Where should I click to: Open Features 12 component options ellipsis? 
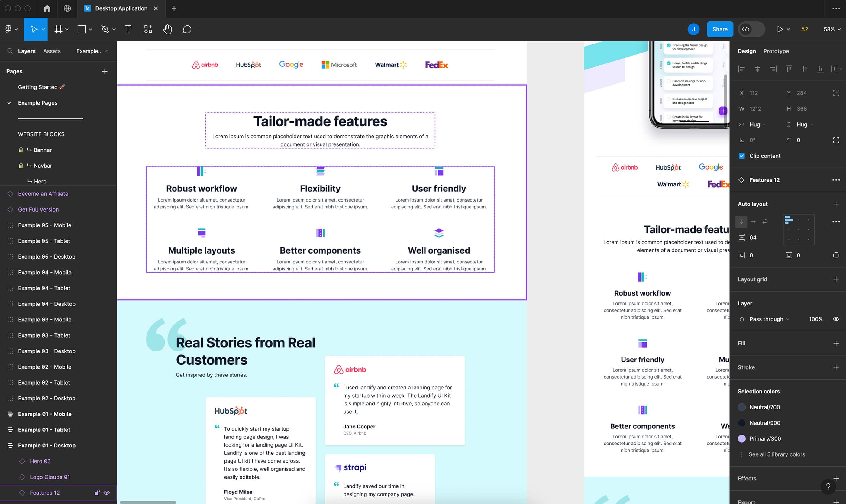[836, 180]
